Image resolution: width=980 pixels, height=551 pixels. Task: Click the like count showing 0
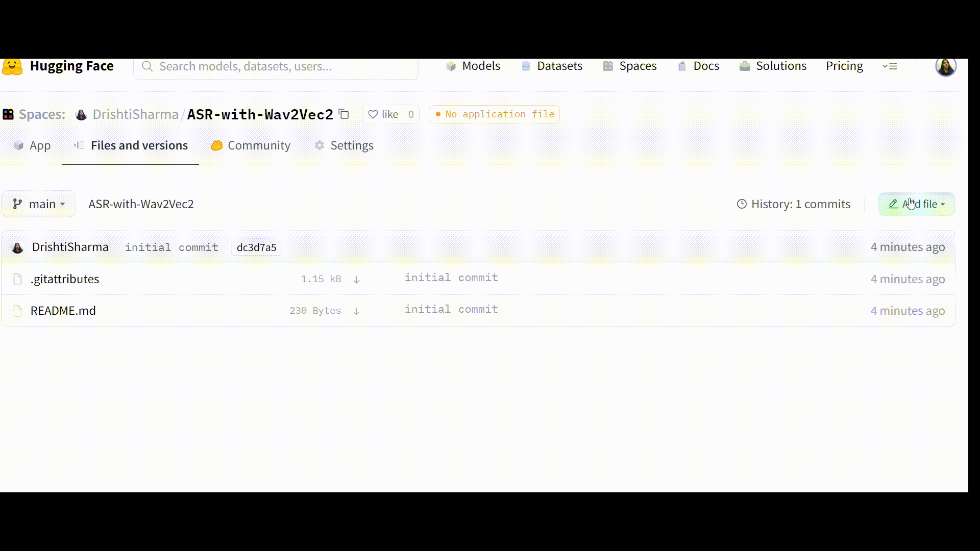[x=411, y=114]
